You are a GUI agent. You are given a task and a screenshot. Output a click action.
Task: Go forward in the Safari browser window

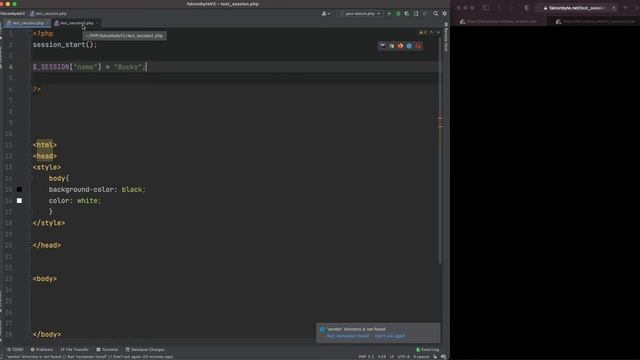point(511,8)
